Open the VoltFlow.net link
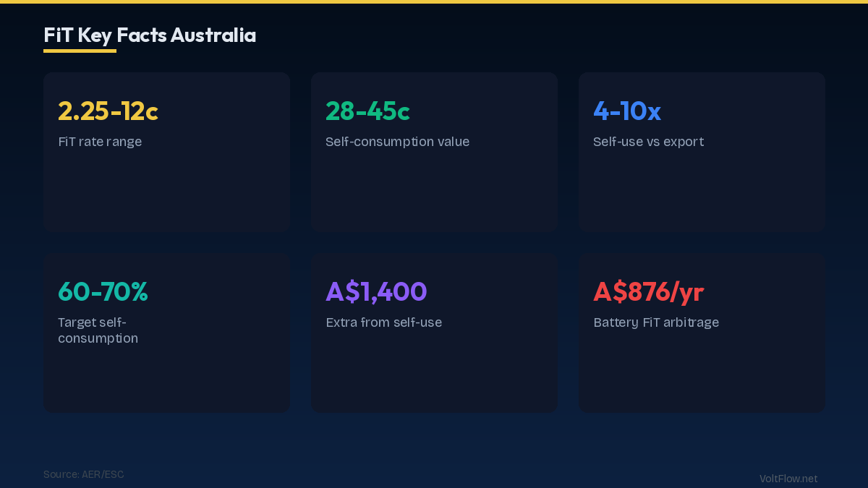868x488 pixels. (788, 479)
